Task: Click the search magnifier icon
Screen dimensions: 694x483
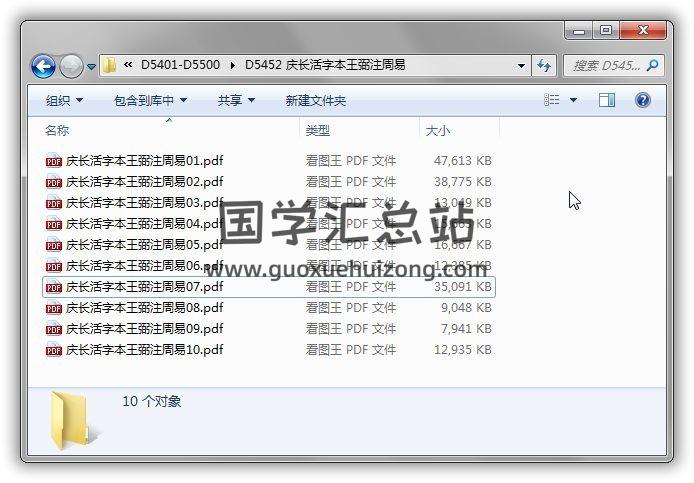Action: click(x=652, y=66)
